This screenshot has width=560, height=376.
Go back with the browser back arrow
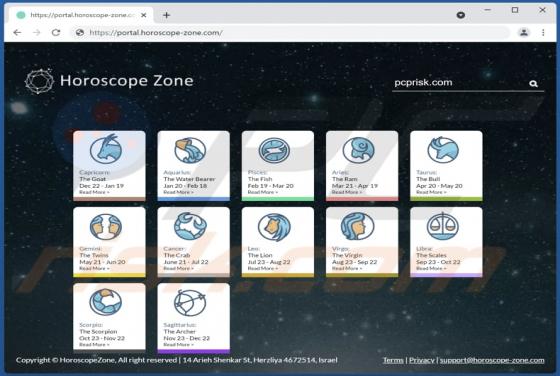[17, 32]
